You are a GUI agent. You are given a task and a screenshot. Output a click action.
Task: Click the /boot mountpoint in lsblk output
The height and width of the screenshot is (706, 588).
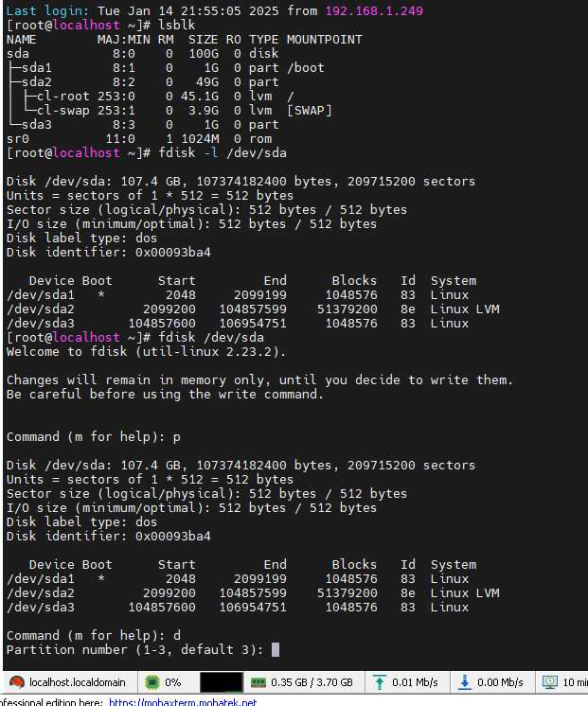(306, 68)
